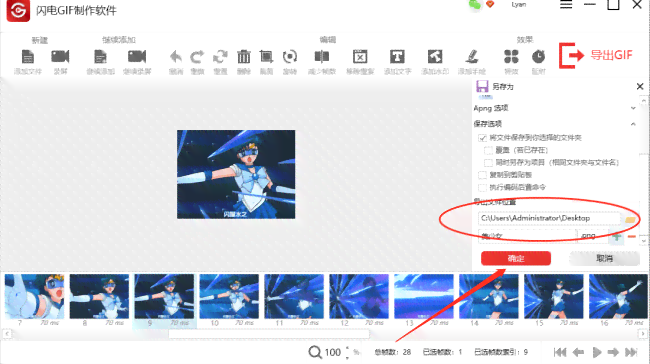Select frame 8 thumbnail
This screenshot has height=364, width=650.
point(99,296)
